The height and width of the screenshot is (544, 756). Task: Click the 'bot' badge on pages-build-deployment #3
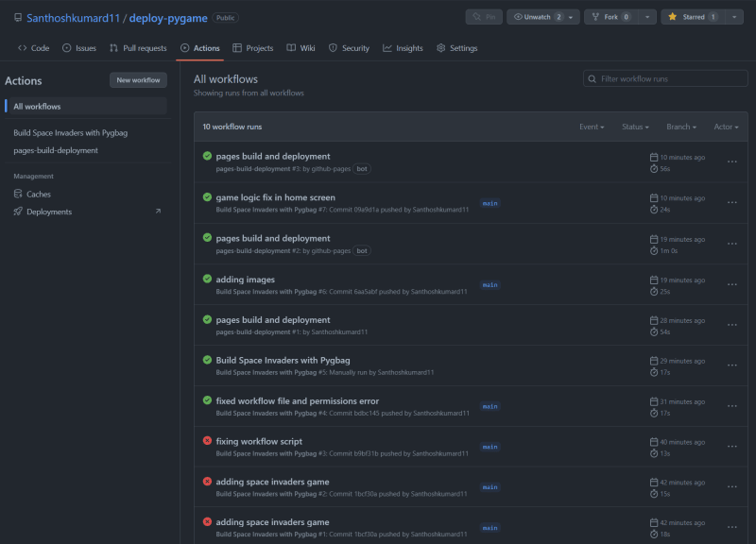tap(362, 169)
